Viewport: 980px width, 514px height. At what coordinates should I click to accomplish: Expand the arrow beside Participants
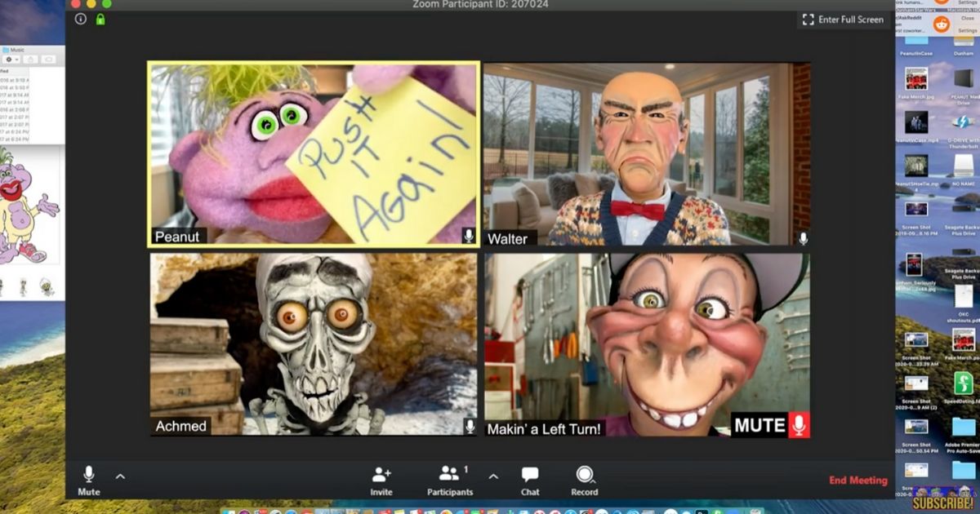tap(492, 476)
